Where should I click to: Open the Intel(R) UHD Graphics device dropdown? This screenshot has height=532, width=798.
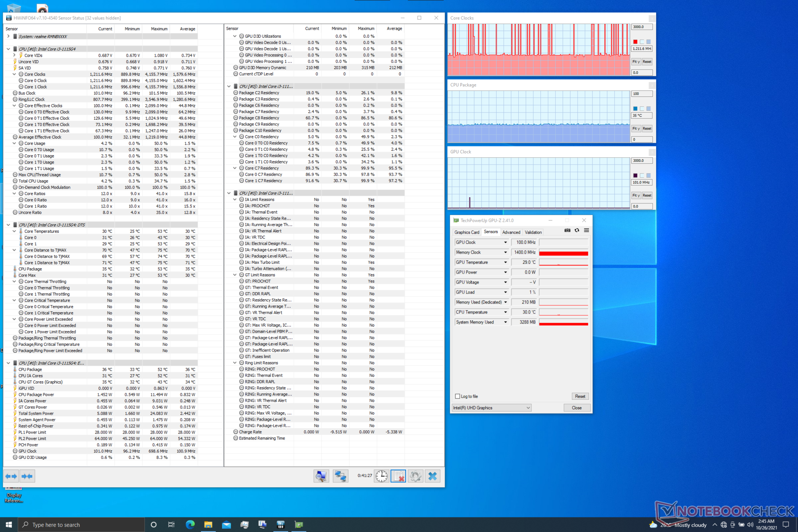(x=491, y=408)
